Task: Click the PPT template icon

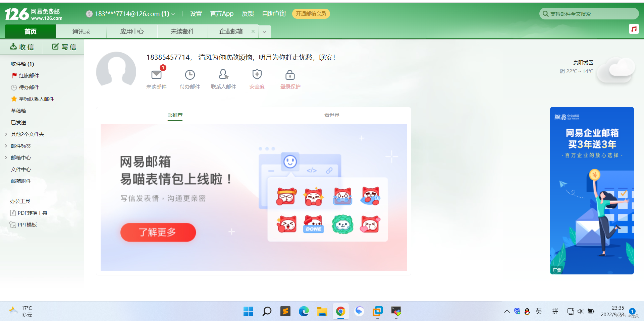Action: tap(13, 224)
